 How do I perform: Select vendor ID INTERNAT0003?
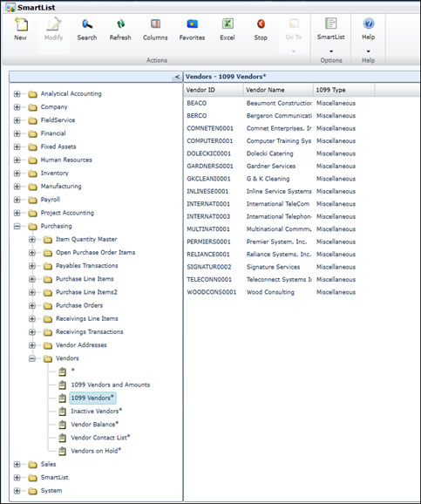coord(208,216)
